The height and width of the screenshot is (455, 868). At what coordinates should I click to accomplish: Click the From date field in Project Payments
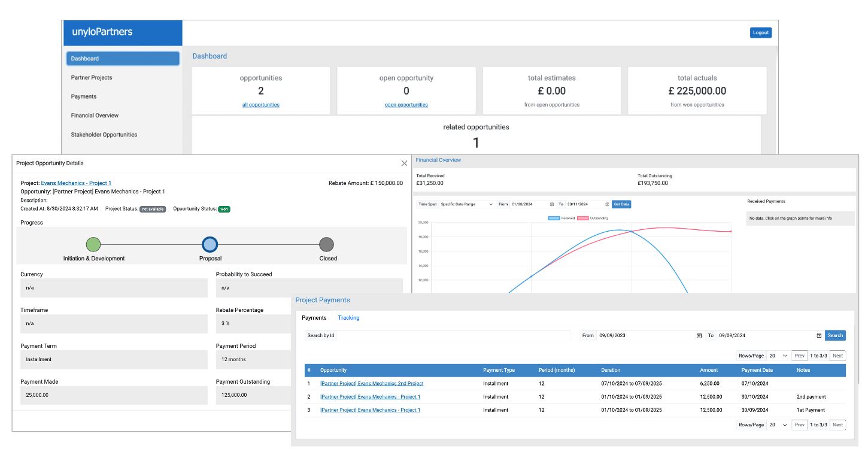coord(650,335)
